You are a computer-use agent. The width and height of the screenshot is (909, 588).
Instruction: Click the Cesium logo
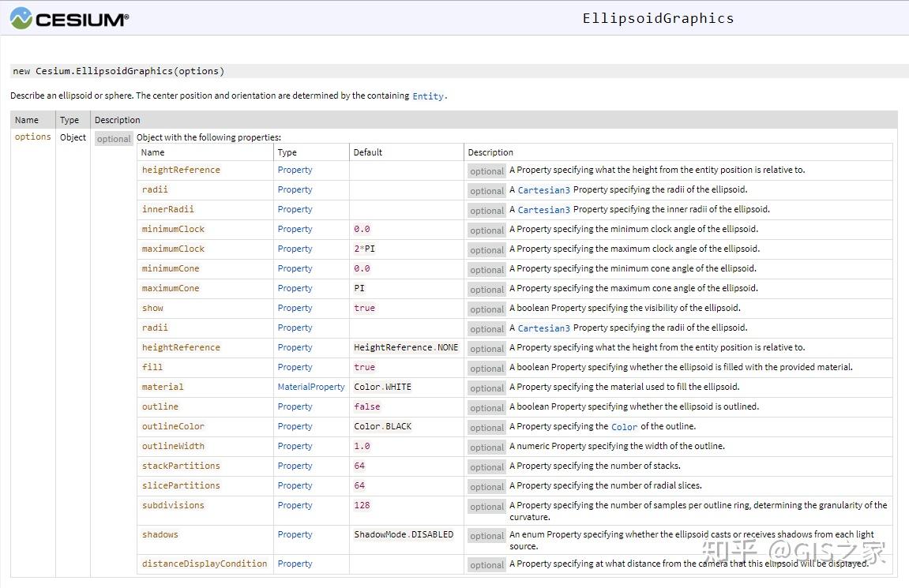tap(69, 19)
